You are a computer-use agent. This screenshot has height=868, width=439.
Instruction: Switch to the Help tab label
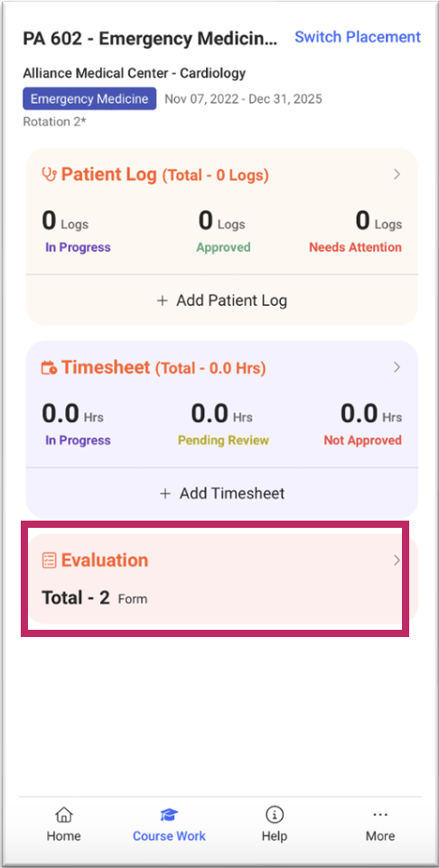(275, 836)
